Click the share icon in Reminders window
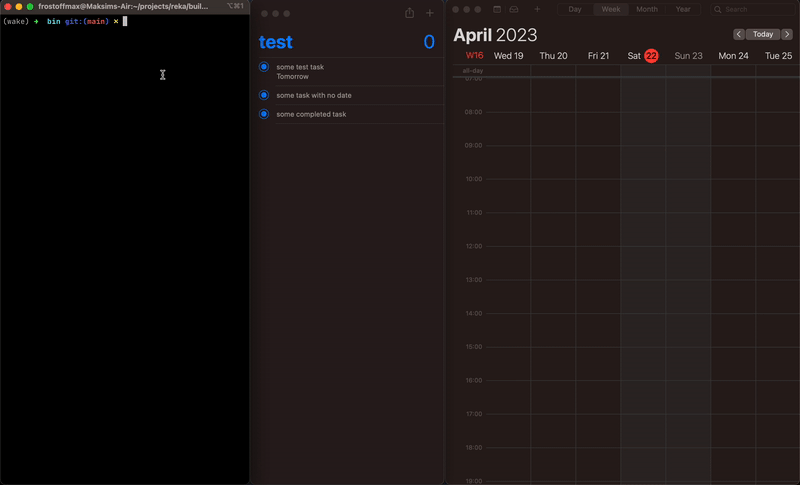800x485 pixels. coord(409,13)
